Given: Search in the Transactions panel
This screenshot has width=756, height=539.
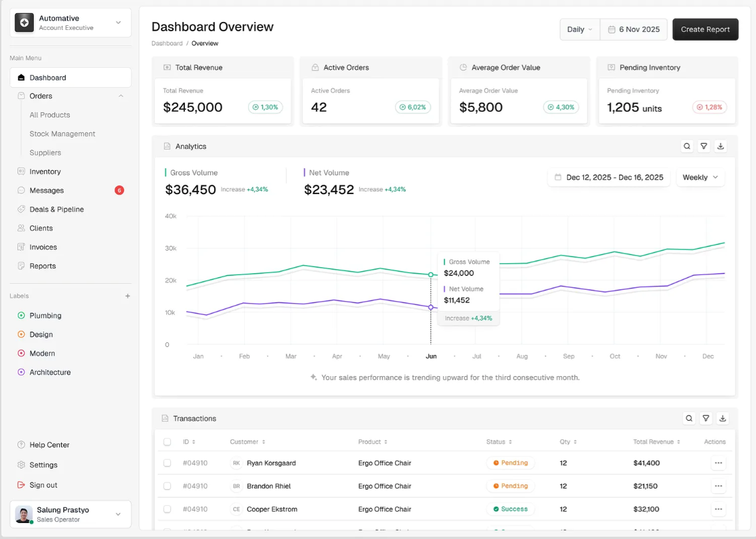Looking at the screenshot, I should (689, 419).
